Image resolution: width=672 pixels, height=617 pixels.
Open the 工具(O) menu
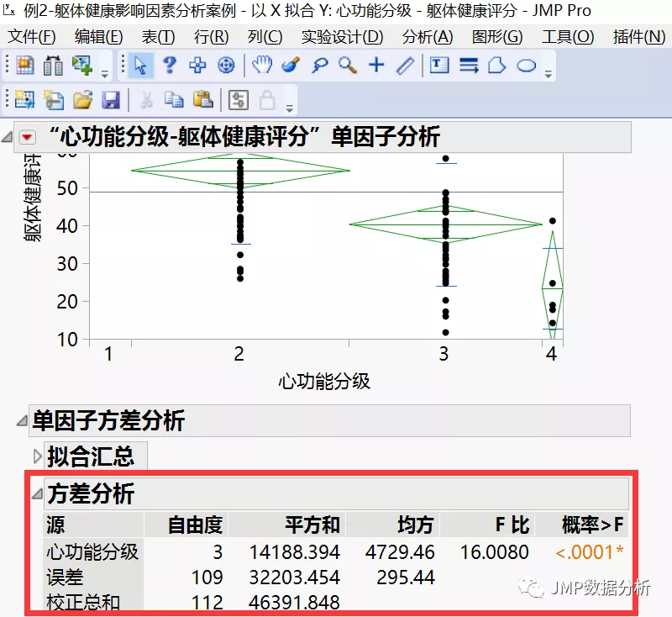[x=568, y=37]
